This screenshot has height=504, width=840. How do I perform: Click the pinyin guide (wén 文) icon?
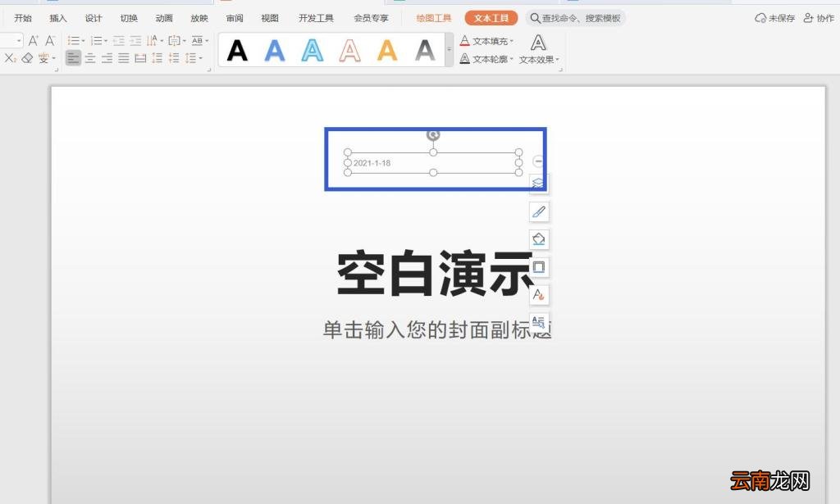point(44,58)
